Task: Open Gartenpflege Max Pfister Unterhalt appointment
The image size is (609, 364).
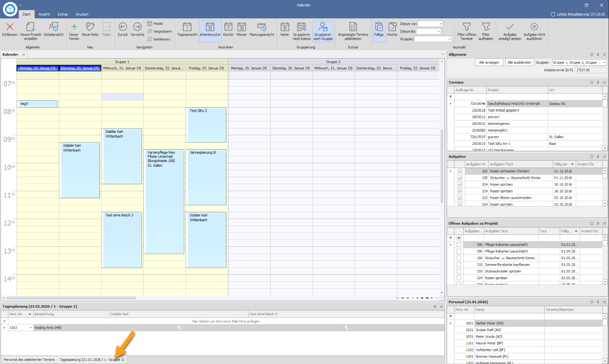Action: point(164,202)
